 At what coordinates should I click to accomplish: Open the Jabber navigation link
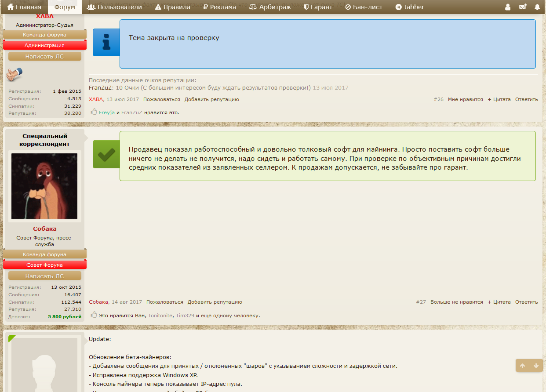[x=410, y=7]
